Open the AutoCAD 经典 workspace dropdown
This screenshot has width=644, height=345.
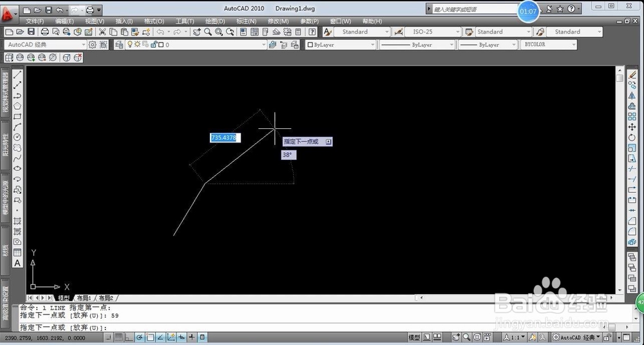pos(46,44)
